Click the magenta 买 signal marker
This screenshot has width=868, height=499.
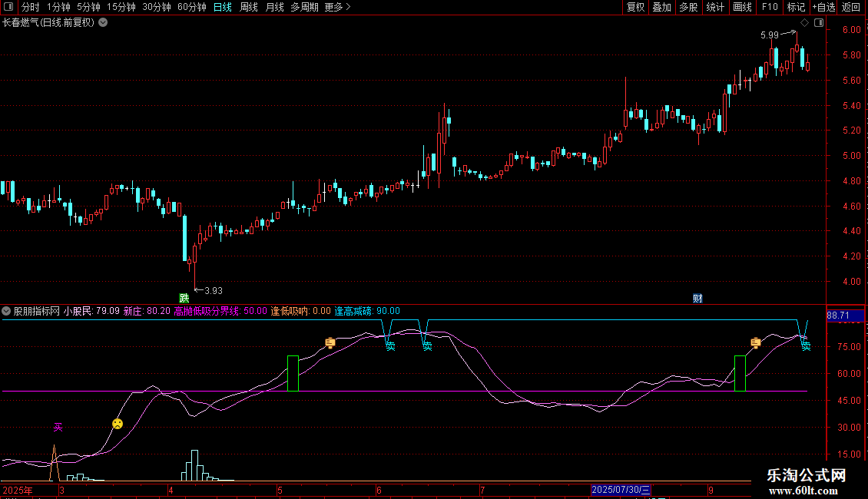tap(58, 427)
